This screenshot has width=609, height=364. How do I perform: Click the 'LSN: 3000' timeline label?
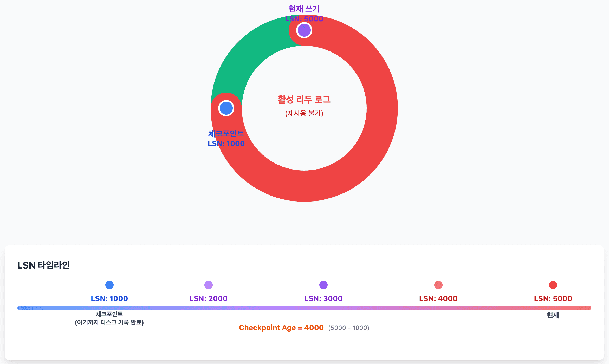pyautogui.click(x=323, y=298)
